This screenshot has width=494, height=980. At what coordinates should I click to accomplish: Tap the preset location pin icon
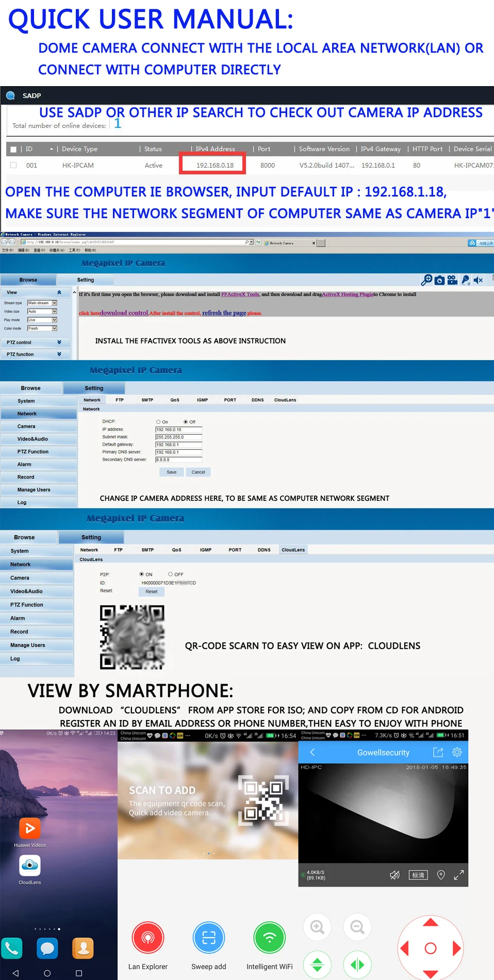pyautogui.click(x=441, y=875)
